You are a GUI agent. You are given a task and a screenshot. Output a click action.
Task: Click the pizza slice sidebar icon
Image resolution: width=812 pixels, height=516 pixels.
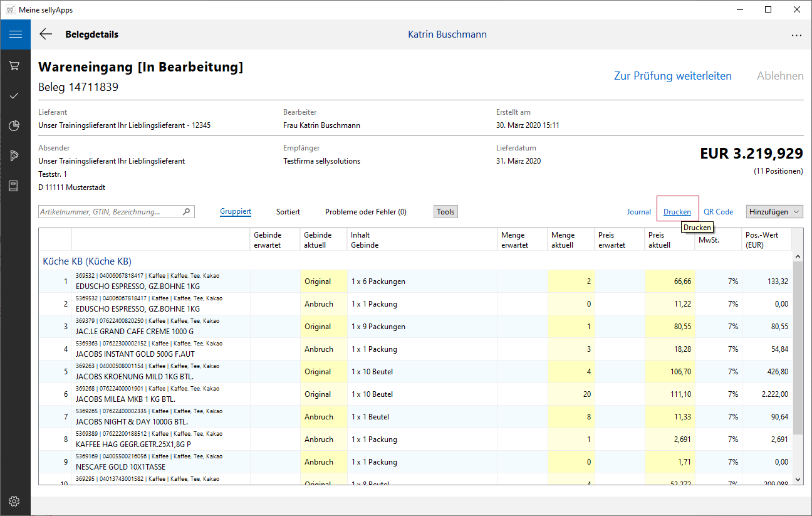click(15, 155)
